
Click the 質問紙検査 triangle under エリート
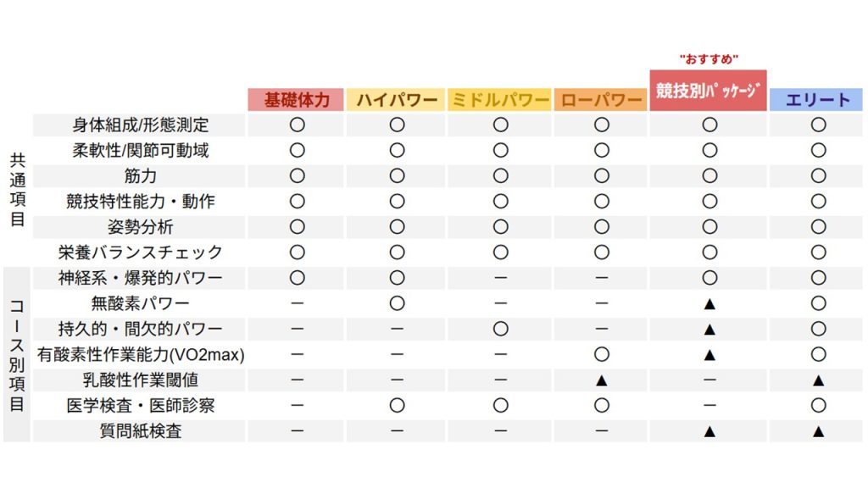[818, 431]
